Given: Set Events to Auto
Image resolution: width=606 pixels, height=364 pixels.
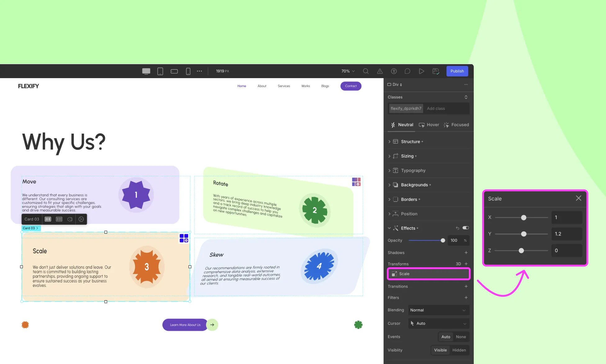Looking at the screenshot, I should pos(446,337).
